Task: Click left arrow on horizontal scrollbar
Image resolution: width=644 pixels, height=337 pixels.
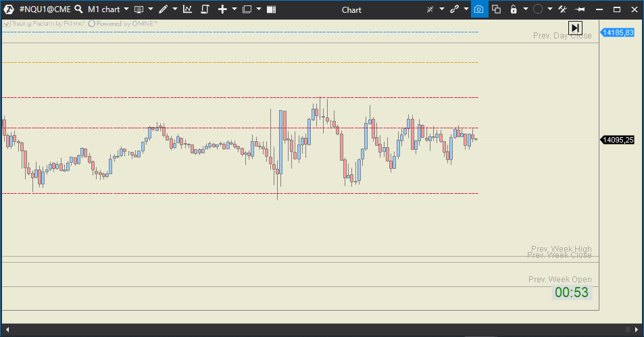Action: coord(7,330)
